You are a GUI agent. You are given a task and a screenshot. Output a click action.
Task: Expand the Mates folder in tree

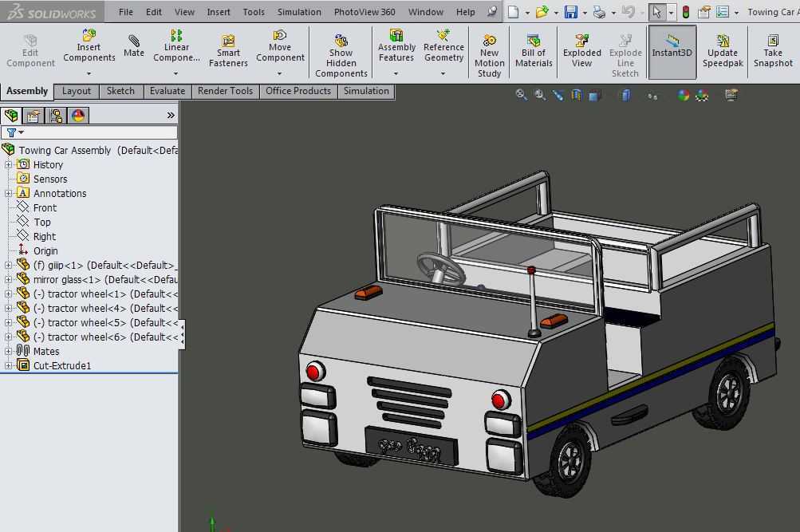pyautogui.click(x=8, y=352)
